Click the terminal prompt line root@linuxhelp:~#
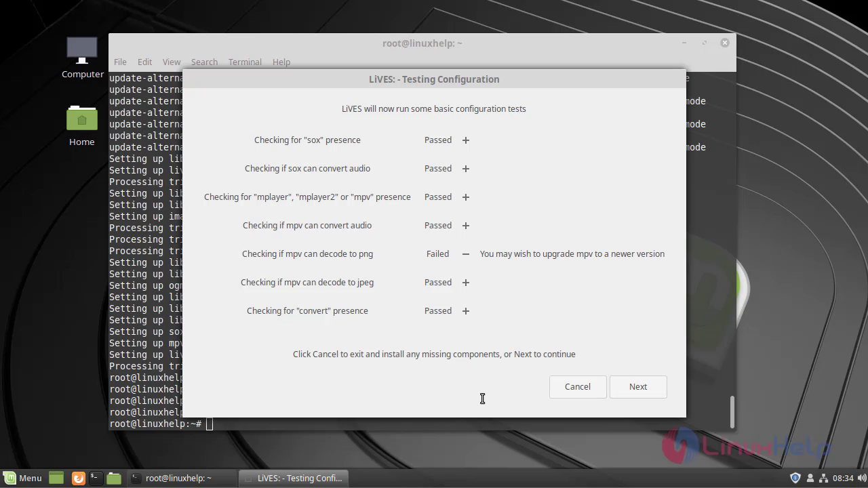Screen dimensions: 868x488 coord(155,424)
